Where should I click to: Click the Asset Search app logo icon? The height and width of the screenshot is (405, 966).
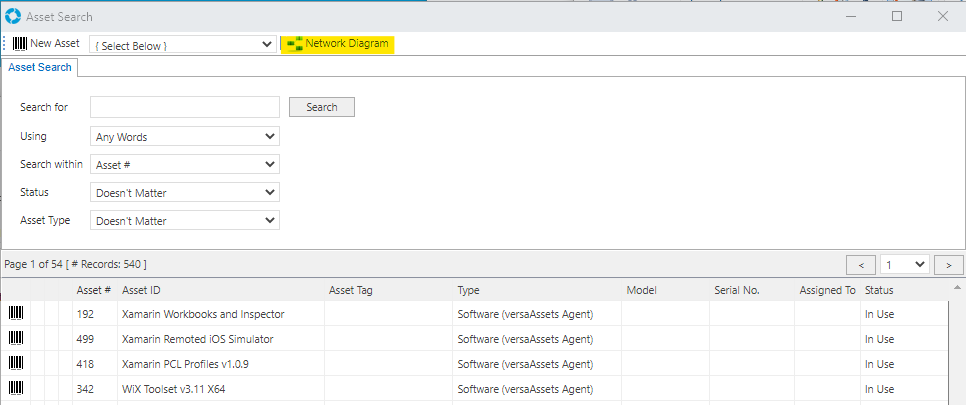14,16
